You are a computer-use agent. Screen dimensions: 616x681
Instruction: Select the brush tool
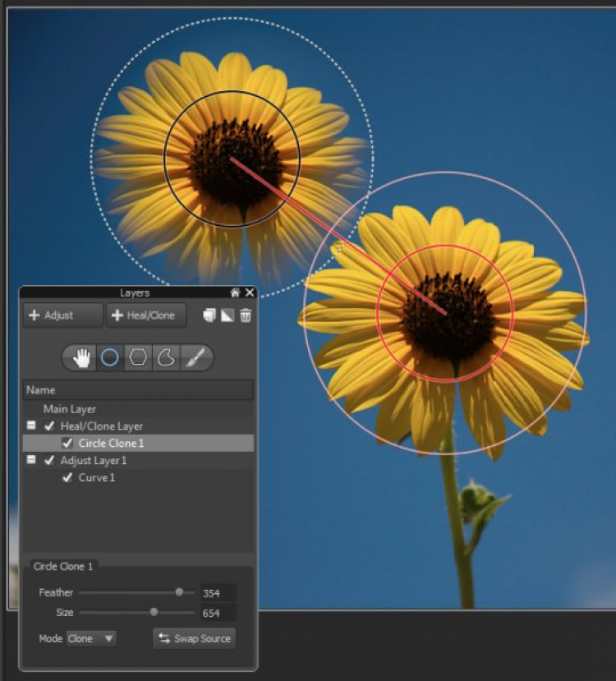coord(195,357)
